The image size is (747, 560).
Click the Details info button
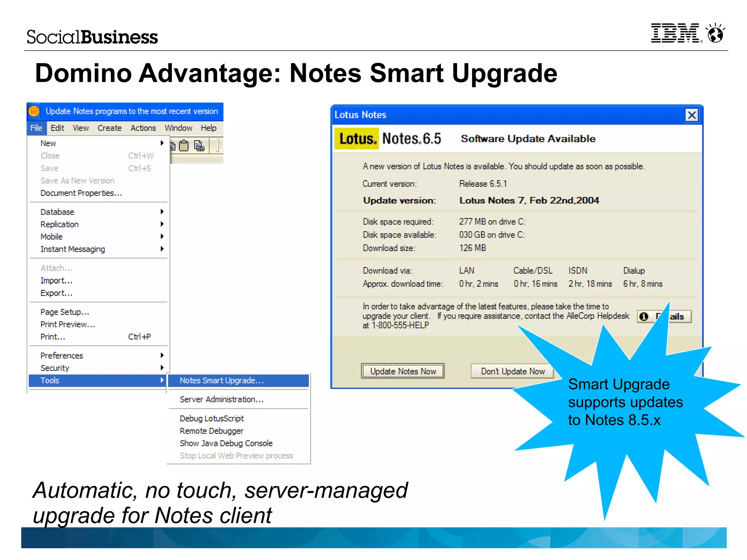[664, 316]
